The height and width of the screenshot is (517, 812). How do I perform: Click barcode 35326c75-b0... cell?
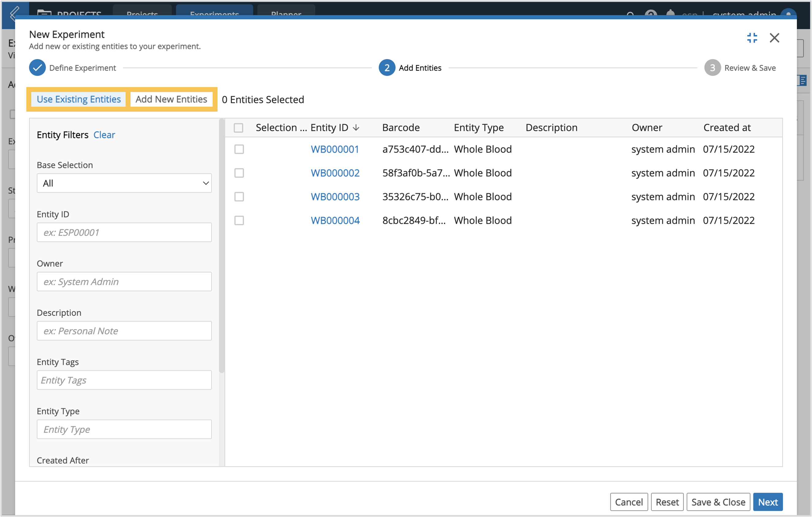click(x=415, y=197)
